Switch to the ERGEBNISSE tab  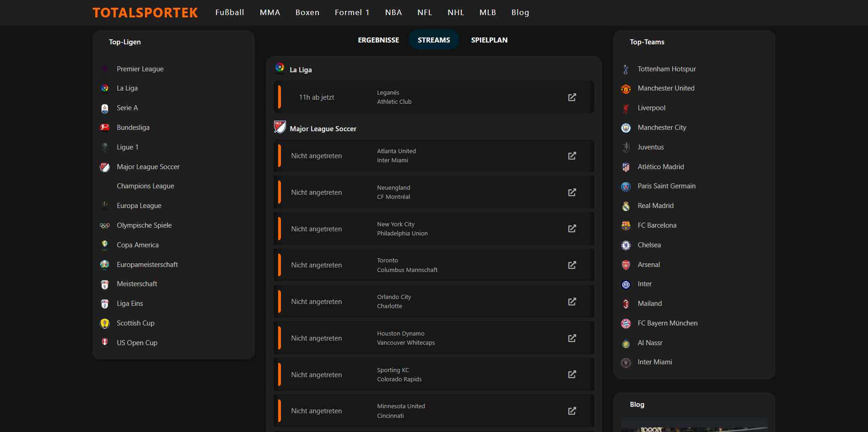(x=378, y=40)
